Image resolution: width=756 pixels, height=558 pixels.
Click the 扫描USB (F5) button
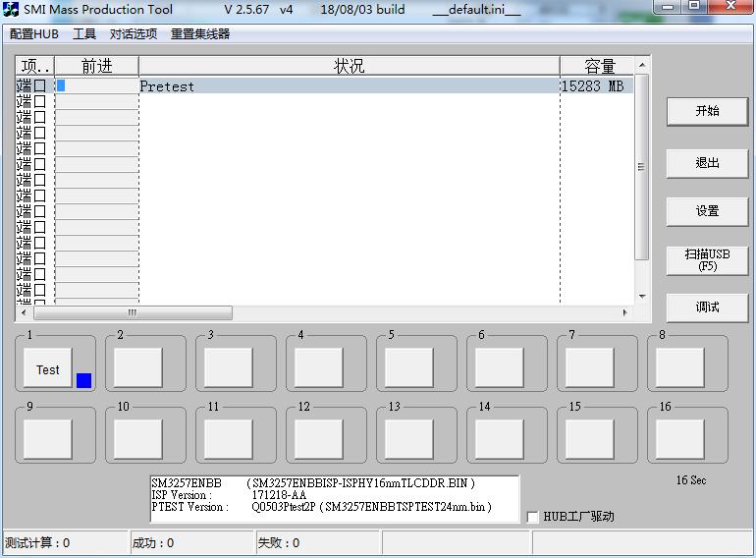click(707, 260)
